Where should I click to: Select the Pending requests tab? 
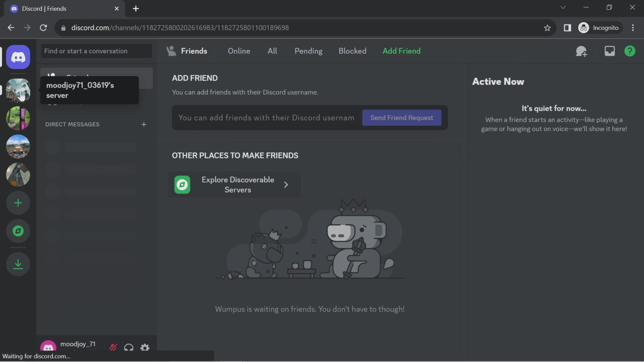[308, 50]
